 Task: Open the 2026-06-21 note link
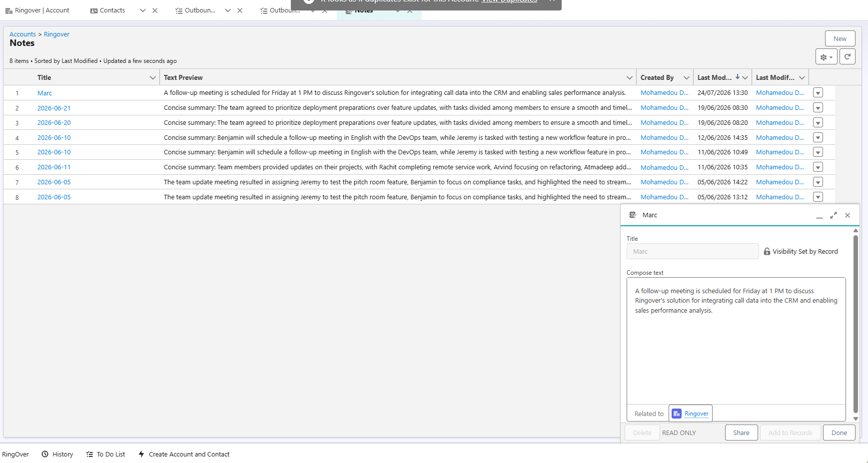pos(54,108)
